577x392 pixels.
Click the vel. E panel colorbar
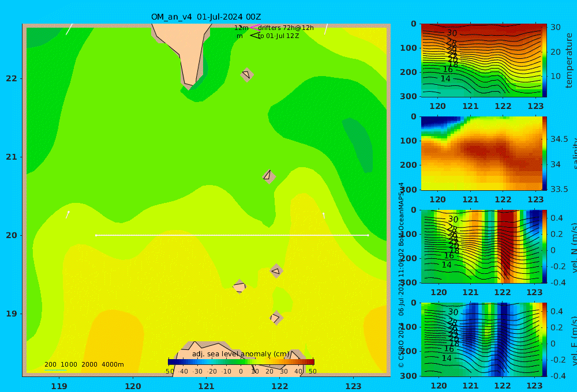[x=544, y=340]
